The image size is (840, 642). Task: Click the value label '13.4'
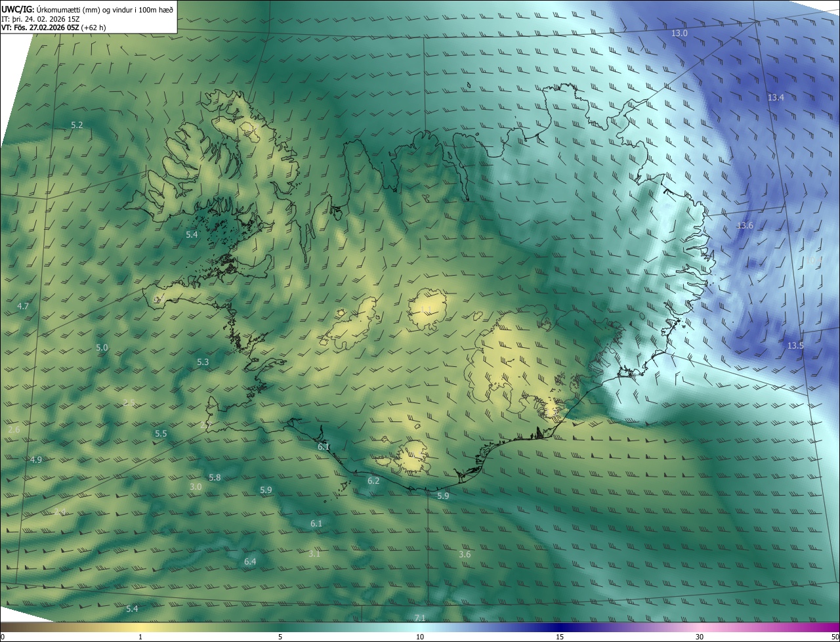(776, 97)
